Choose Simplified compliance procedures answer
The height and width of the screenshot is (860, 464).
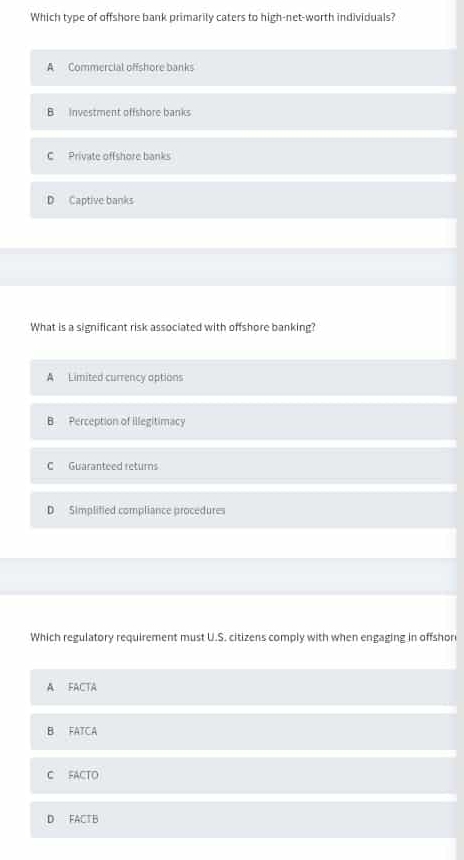coord(243,510)
